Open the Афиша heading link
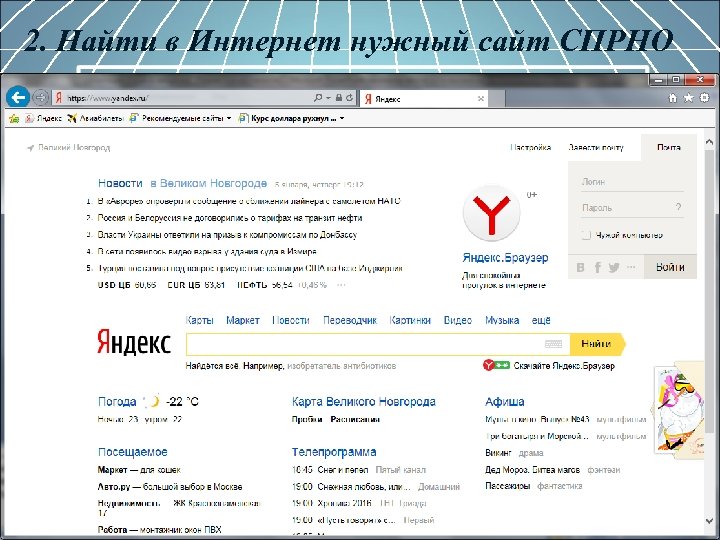The image size is (720, 540). tap(505, 402)
